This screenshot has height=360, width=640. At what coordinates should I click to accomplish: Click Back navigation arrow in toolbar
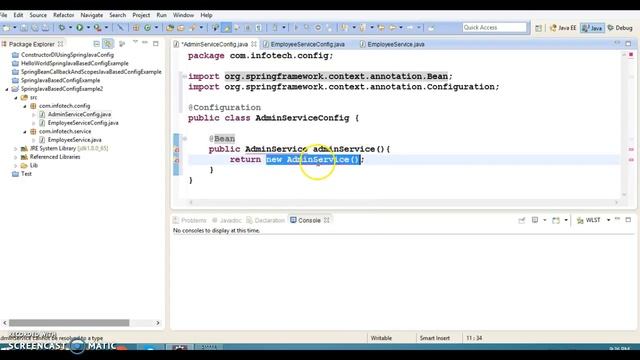(392, 28)
